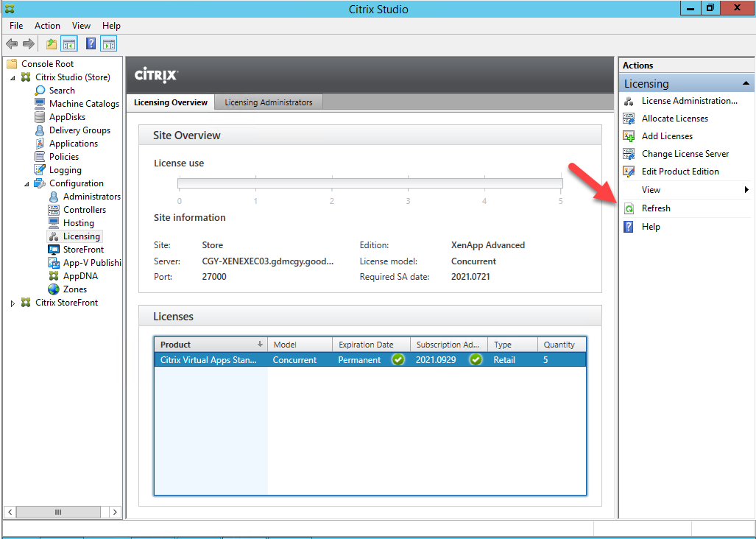Click the Hosting monitor icon

(x=54, y=223)
